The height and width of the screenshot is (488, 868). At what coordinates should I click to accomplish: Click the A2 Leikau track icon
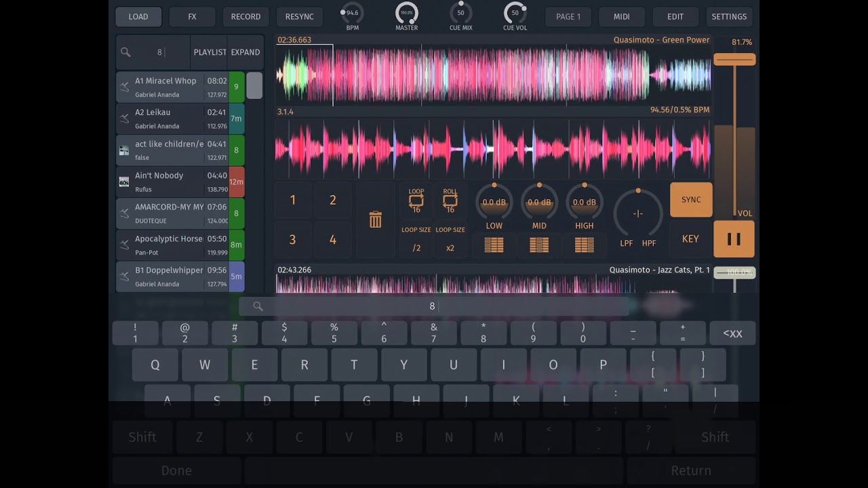(x=124, y=119)
